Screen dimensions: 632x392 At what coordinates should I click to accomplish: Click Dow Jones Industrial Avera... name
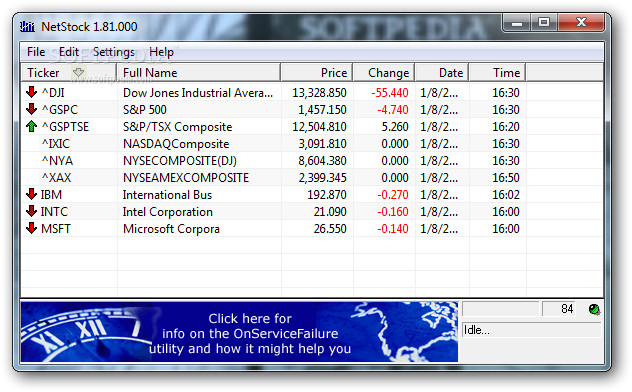(x=198, y=93)
